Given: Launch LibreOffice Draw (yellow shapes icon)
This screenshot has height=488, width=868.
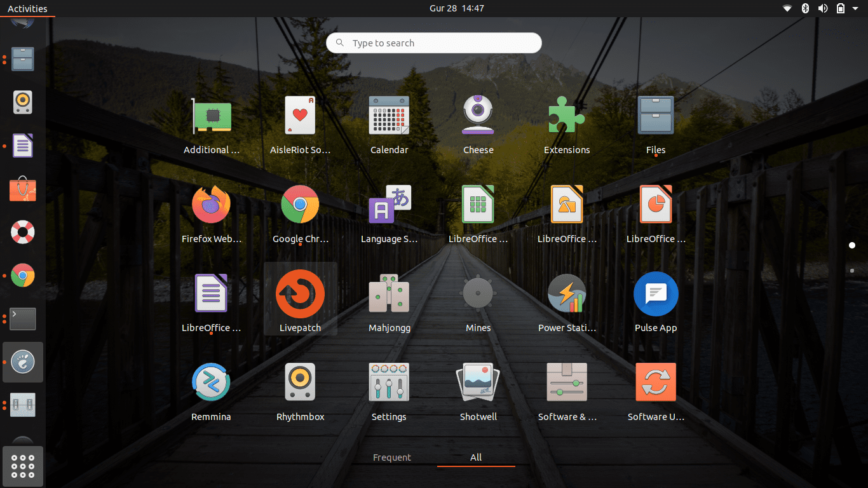Looking at the screenshot, I should point(567,214).
